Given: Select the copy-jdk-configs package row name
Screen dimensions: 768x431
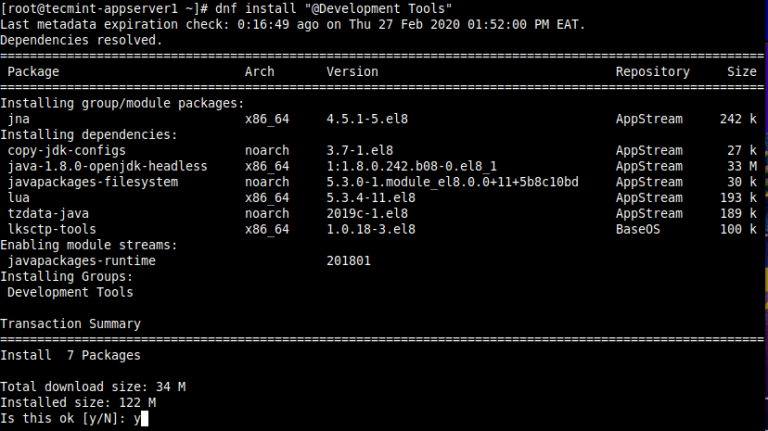Looking at the screenshot, I should [66, 150].
